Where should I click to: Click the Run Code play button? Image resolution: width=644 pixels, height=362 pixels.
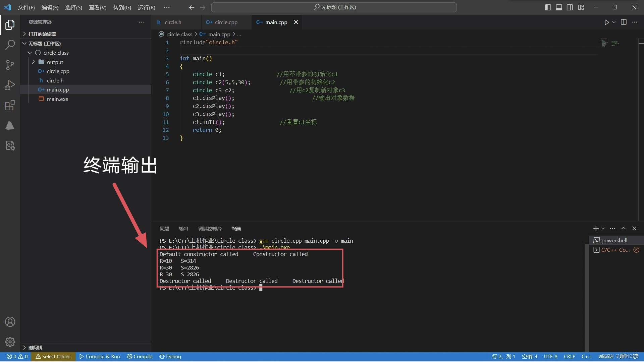[x=606, y=22]
